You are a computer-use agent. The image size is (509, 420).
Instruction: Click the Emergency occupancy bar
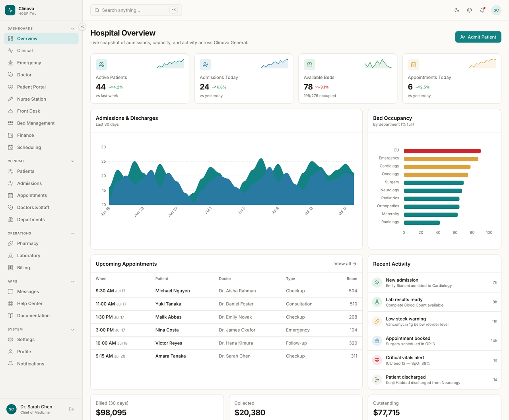pyautogui.click(x=441, y=159)
